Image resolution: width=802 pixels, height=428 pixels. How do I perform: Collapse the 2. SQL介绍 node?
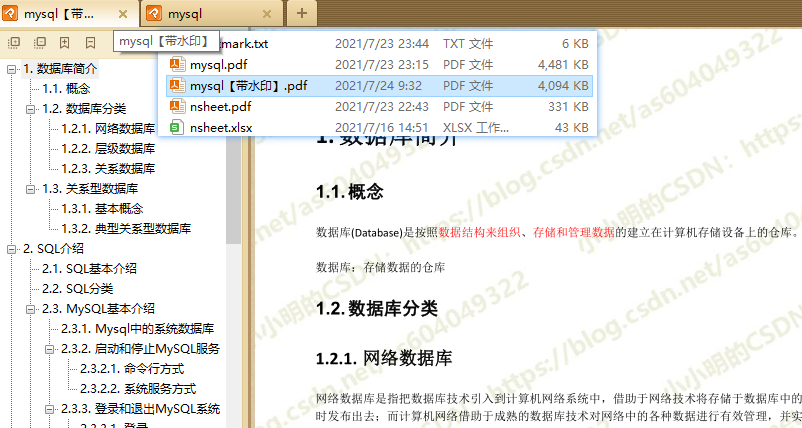pyautogui.click(x=11, y=249)
